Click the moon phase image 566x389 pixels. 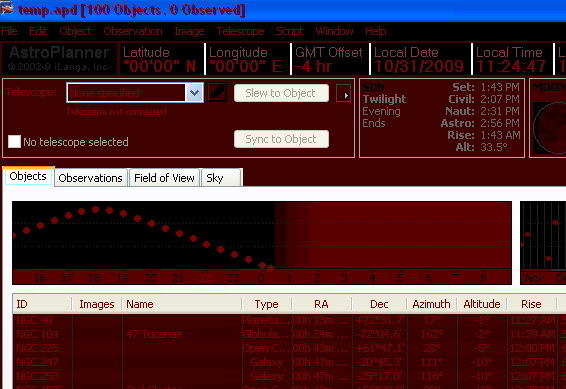point(549,128)
